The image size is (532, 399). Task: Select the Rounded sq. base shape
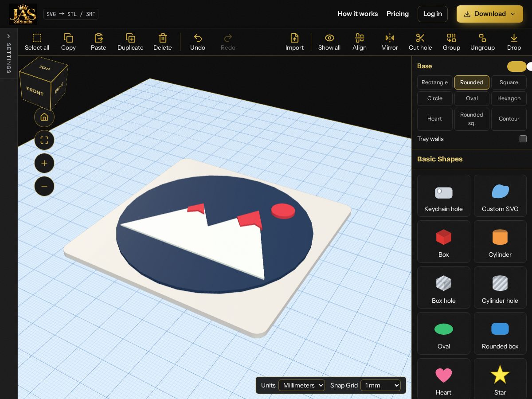[x=472, y=119]
